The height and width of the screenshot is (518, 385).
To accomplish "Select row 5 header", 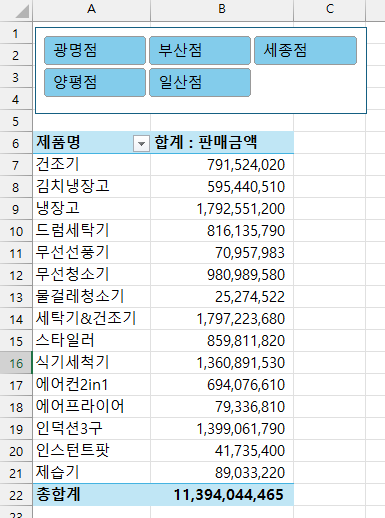I will point(16,121).
